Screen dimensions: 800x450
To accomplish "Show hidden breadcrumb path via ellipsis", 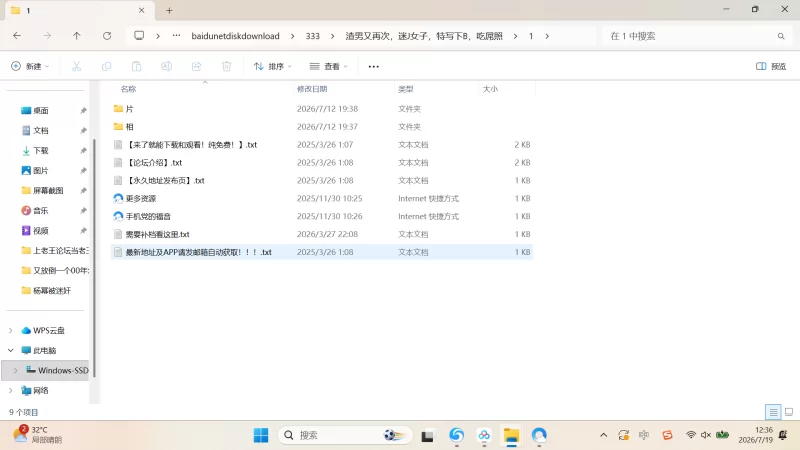I will coord(176,36).
